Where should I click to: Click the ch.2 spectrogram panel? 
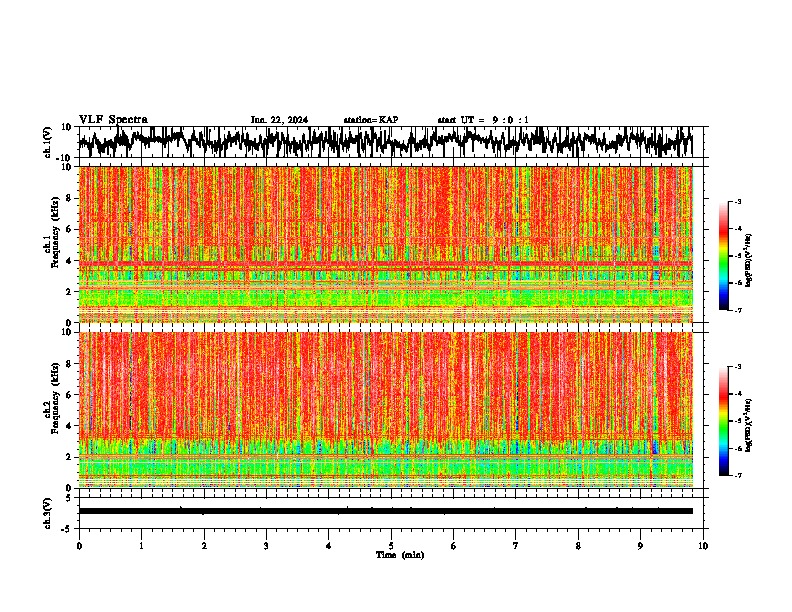pos(385,410)
